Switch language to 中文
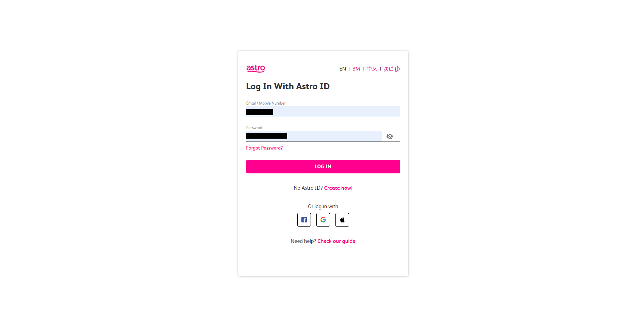 click(372, 68)
